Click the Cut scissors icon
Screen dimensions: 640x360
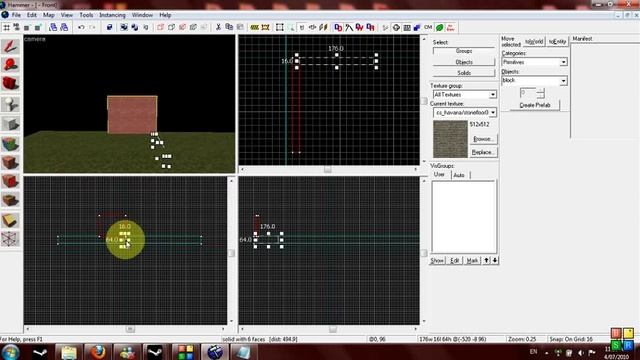(x=218, y=27)
